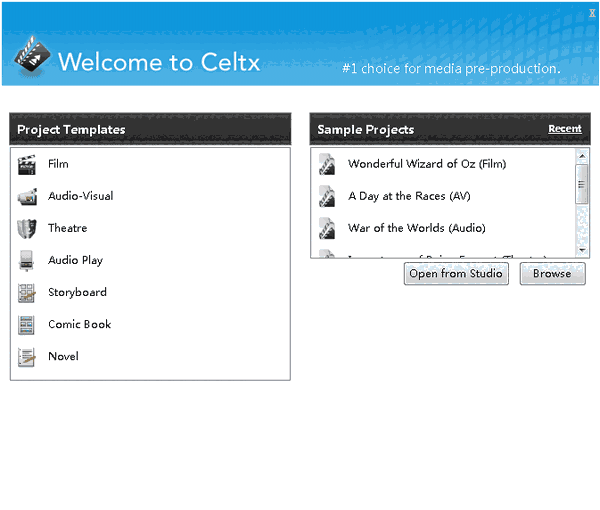Image resolution: width=600 pixels, height=510 pixels.
Task: Click the Storyboard template icon
Action: [27, 293]
